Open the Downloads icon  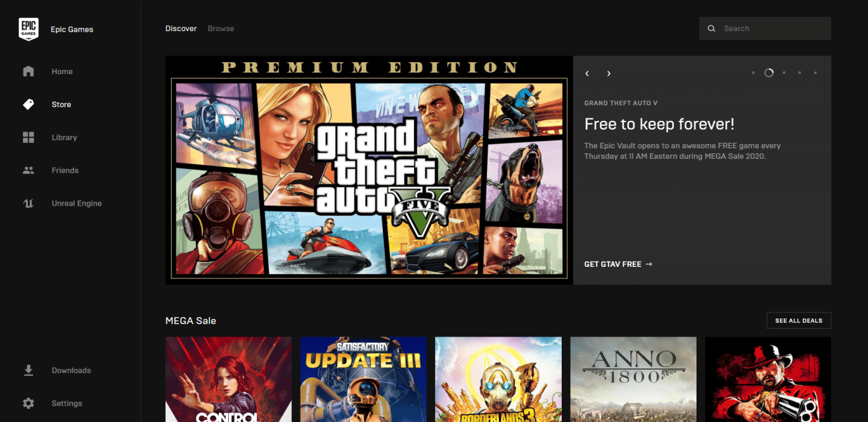pyautogui.click(x=28, y=370)
